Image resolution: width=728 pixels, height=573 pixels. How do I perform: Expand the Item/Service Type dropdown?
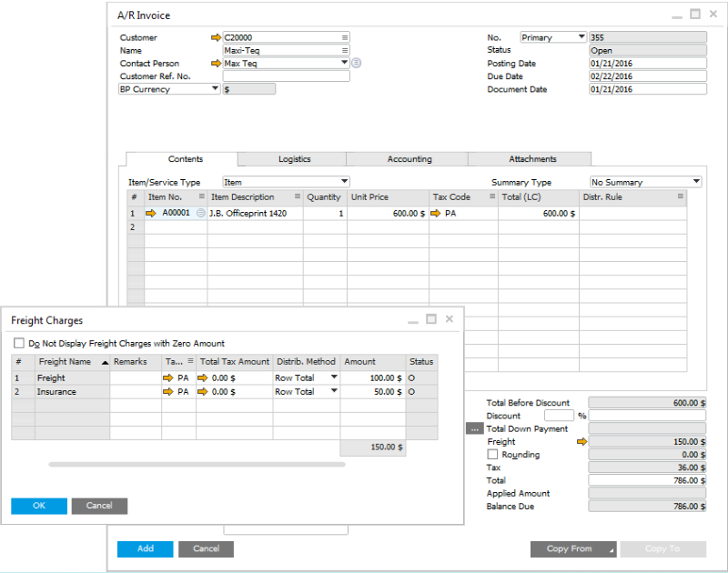(x=343, y=182)
